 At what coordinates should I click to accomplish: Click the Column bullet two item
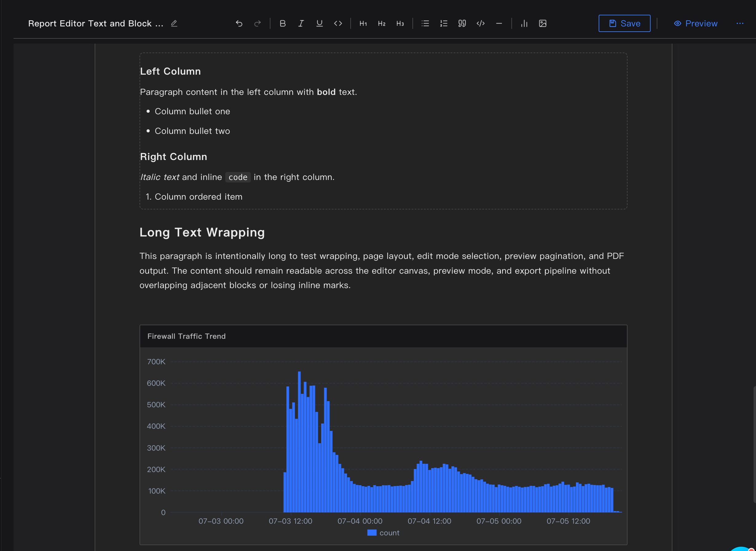[x=192, y=131]
